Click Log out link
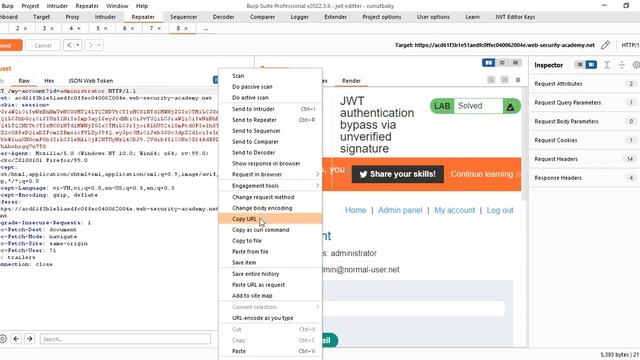This screenshot has width=640, height=360. click(500, 210)
